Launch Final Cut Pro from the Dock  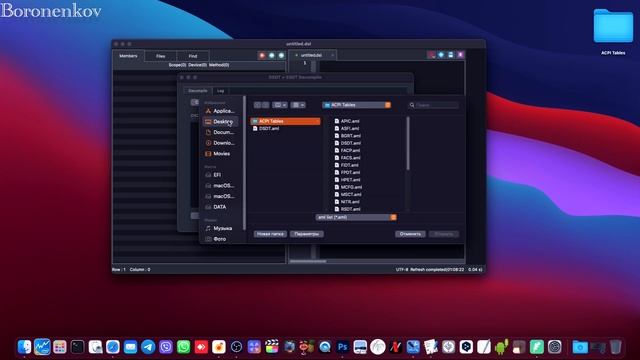point(272,347)
